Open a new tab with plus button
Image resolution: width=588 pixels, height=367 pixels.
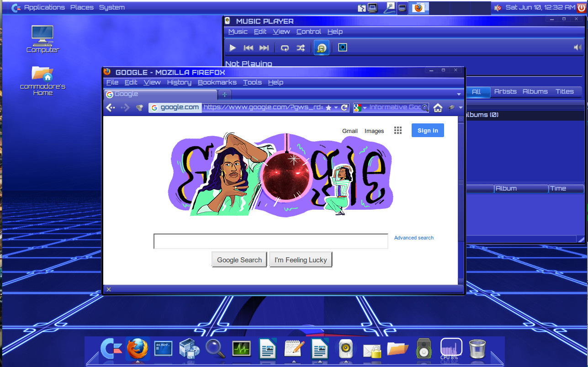point(224,95)
